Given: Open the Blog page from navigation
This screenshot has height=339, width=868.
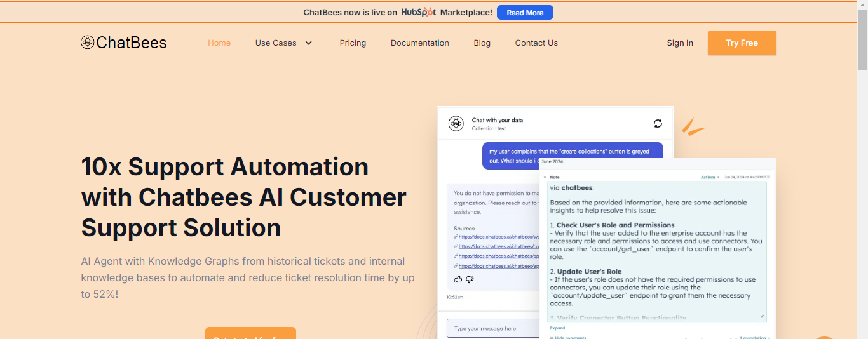Looking at the screenshot, I should pos(482,43).
